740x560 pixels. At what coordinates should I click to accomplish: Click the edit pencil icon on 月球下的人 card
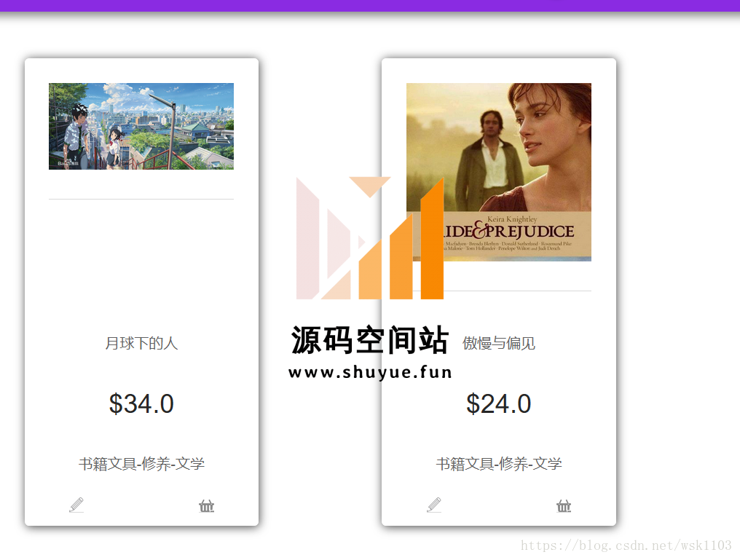(x=76, y=505)
